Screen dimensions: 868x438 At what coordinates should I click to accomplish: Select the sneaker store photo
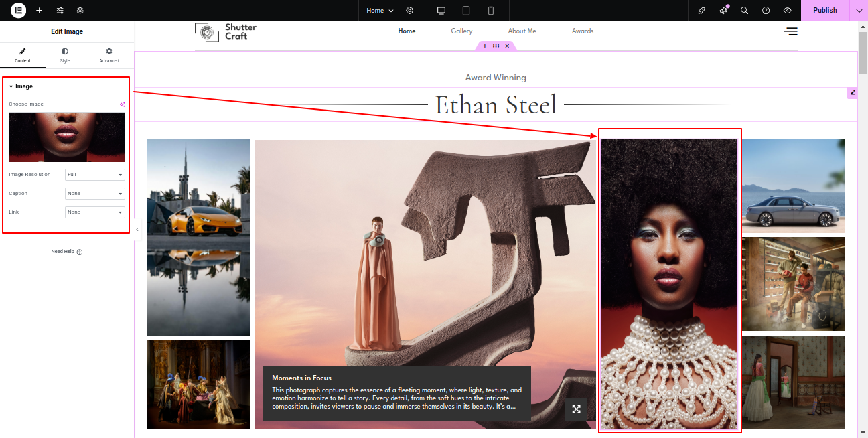(x=793, y=284)
